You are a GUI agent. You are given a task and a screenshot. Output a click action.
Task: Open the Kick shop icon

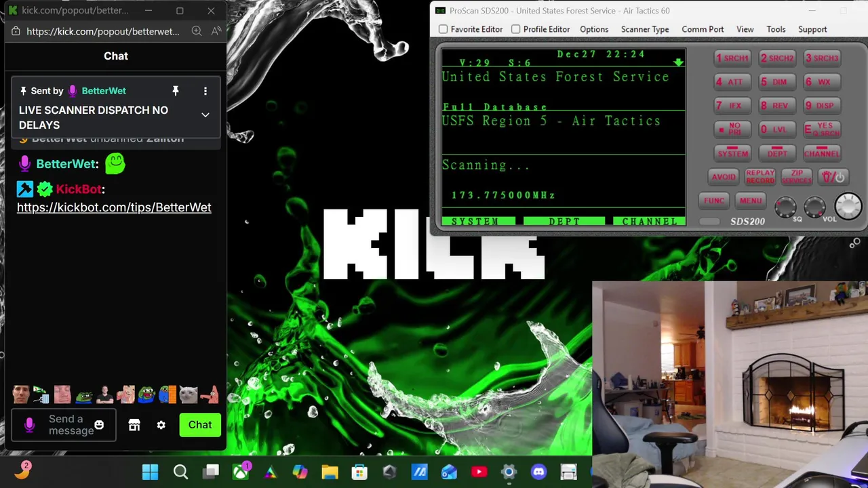point(134,425)
